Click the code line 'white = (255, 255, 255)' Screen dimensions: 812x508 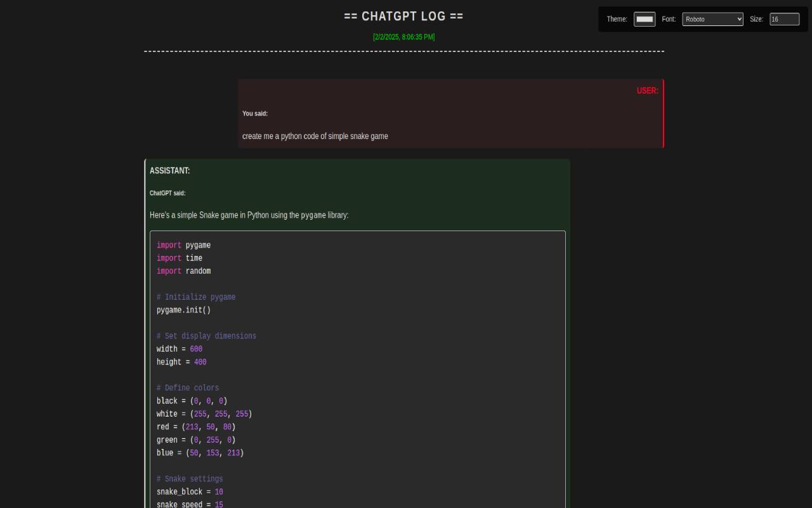point(204,414)
